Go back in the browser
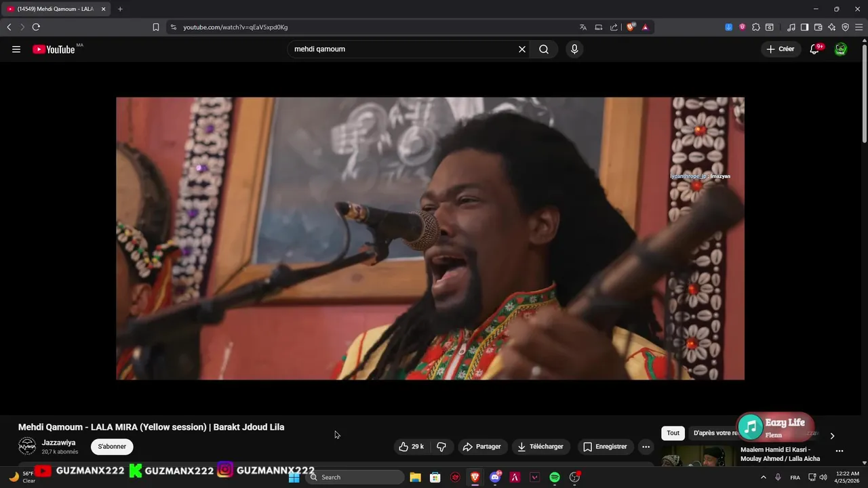The image size is (868, 488). [x=9, y=27]
